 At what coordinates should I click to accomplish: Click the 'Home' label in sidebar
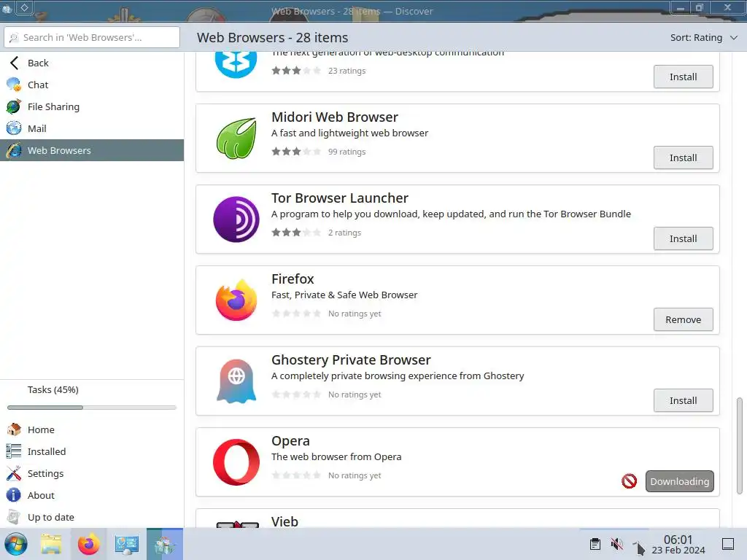point(41,429)
